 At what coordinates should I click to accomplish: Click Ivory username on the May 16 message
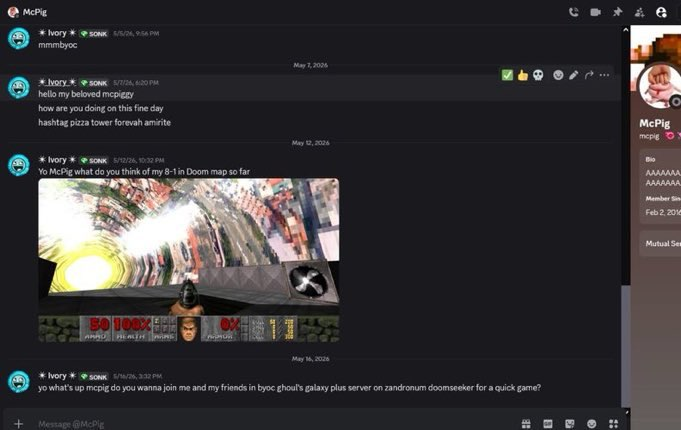pyautogui.click(x=57, y=376)
